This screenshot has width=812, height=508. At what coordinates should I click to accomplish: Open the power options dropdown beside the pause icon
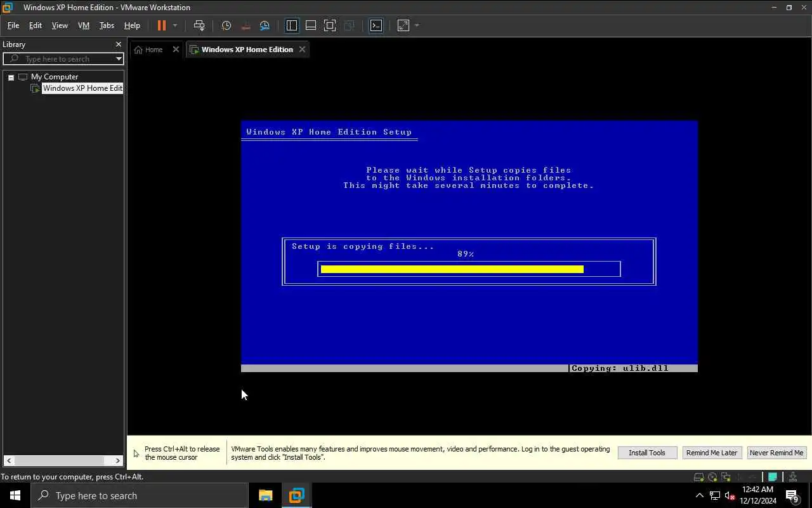click(x=175, y=25)
